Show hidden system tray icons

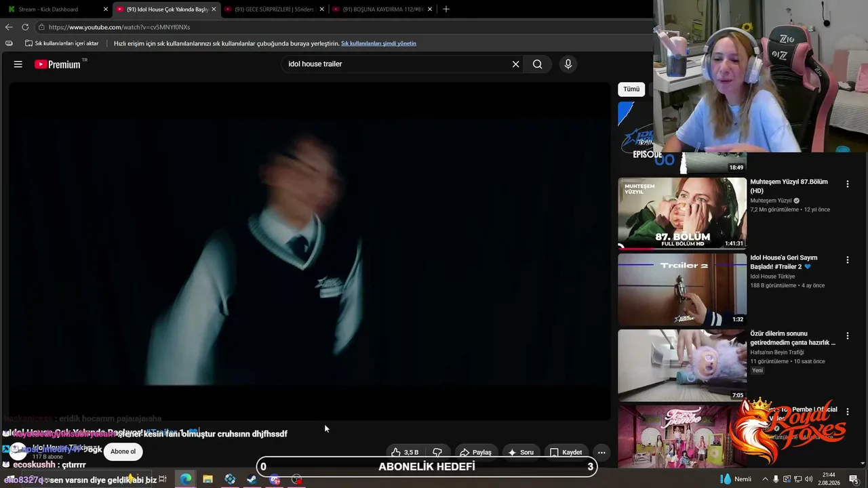765,479
